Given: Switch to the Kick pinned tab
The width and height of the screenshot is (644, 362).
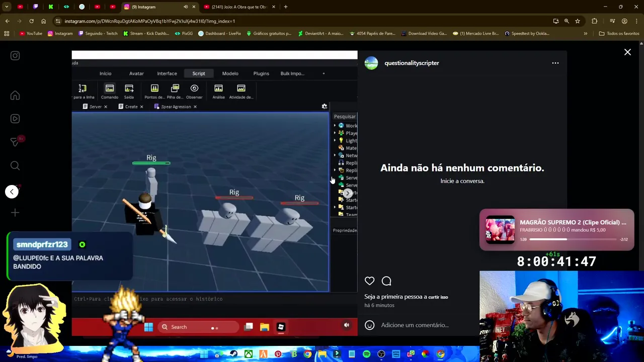Looking at the screenshot, I should [51, 7].
